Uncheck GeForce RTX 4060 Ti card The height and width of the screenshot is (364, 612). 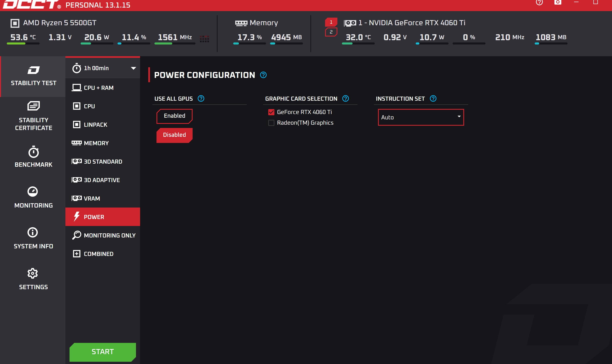(x=271, y=112)
